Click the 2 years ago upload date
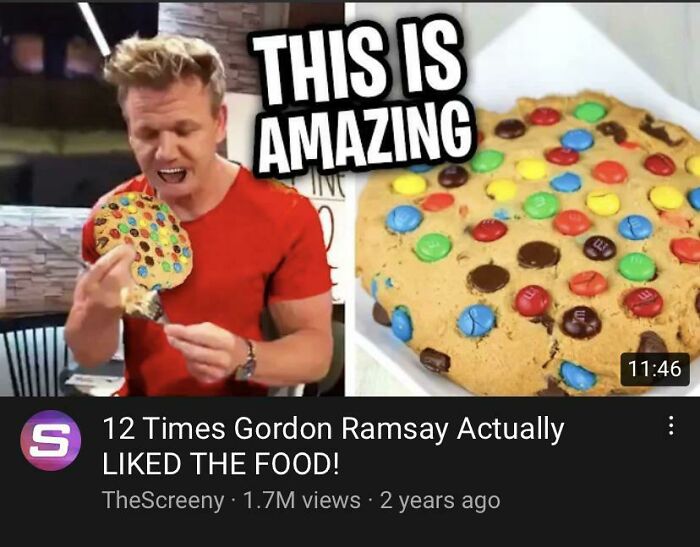Viewport: 700px width, 547px height. [x=440, y=501]
